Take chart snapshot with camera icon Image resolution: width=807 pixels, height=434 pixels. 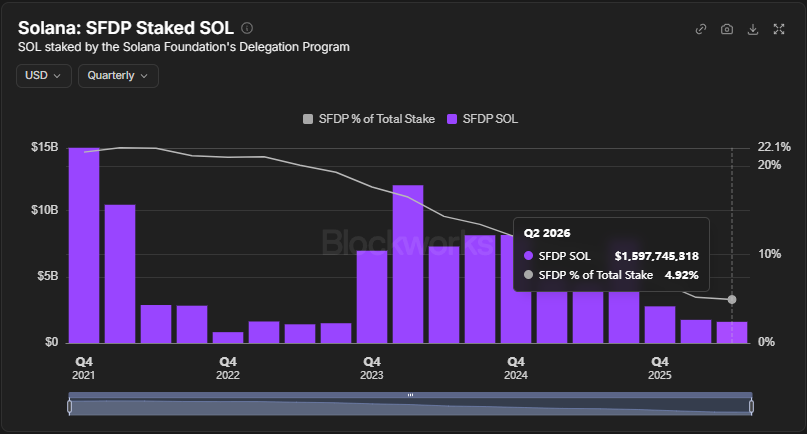coord(727,29)
